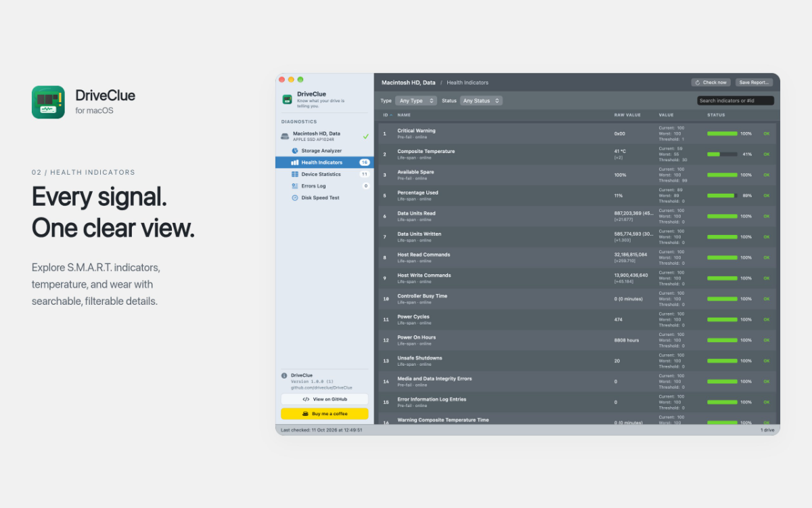The image size is (812, 508).
Task: Select the Controller Busy Time row
Action: coord(577,299)
